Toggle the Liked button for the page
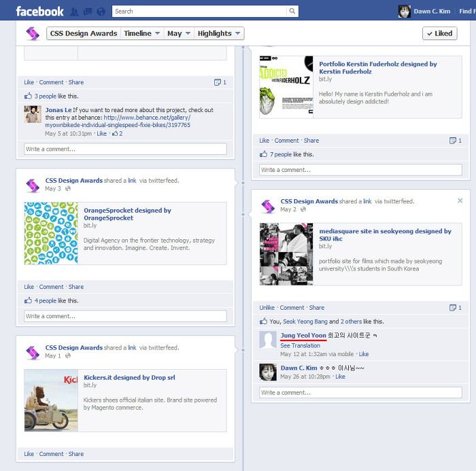The image size is (476, 471). [439, 33]
